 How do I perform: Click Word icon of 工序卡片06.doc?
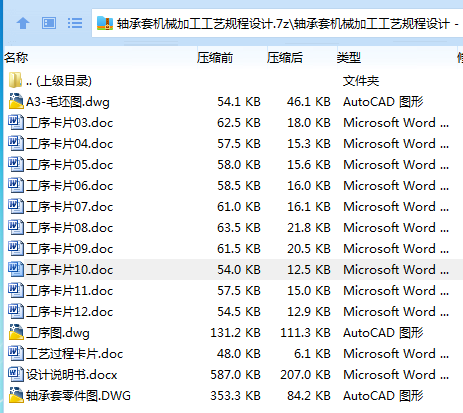coord(16,185)
